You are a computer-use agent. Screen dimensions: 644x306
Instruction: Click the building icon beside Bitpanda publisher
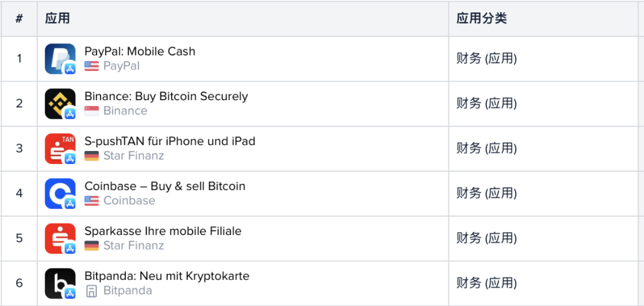click(92, 291)
